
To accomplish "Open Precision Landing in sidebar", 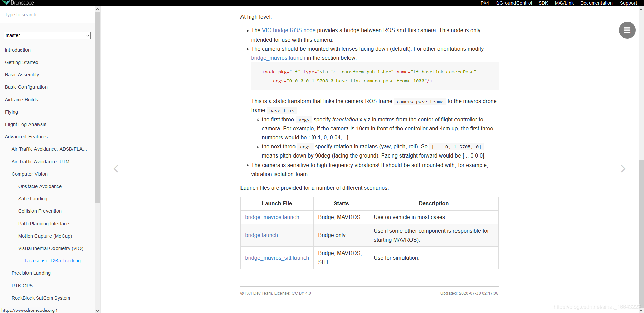I will (31, 273).
